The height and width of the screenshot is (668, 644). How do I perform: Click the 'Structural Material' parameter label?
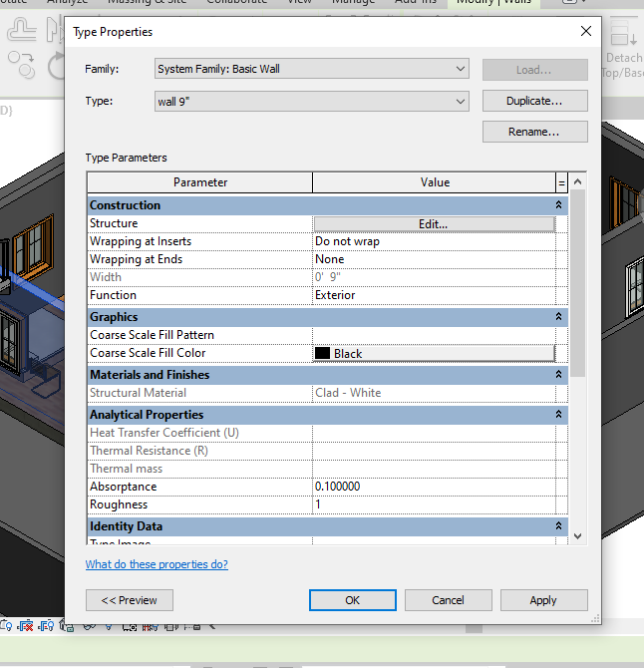point(138,393)
